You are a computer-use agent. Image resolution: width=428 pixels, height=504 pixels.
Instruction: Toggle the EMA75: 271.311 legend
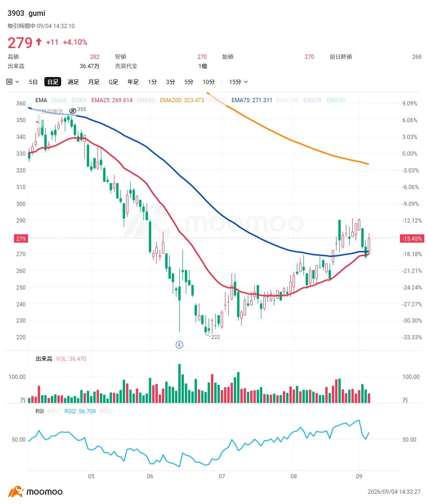point(252,100)
